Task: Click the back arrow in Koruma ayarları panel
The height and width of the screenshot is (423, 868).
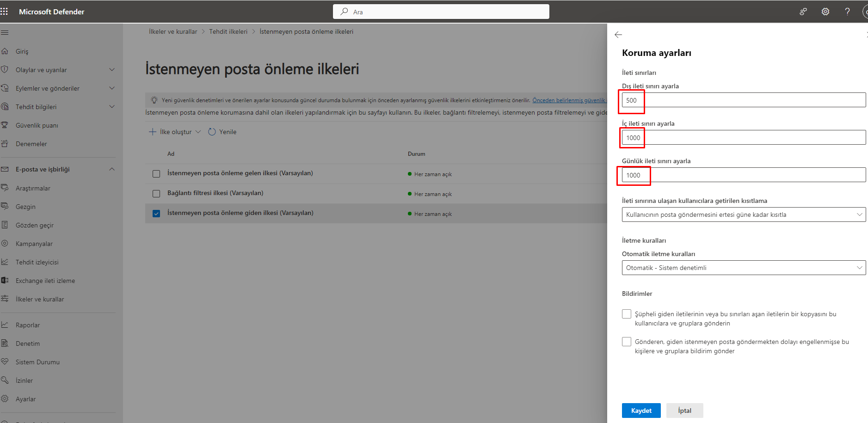Action: coord(618,35)
